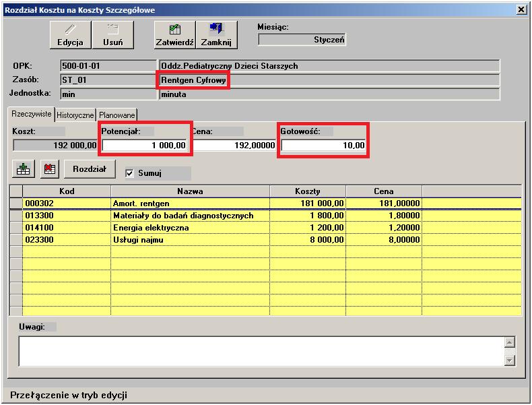Viewport: 532px width, 405px height.
Task: Select row with code 023300
Action: coord(67,240)
